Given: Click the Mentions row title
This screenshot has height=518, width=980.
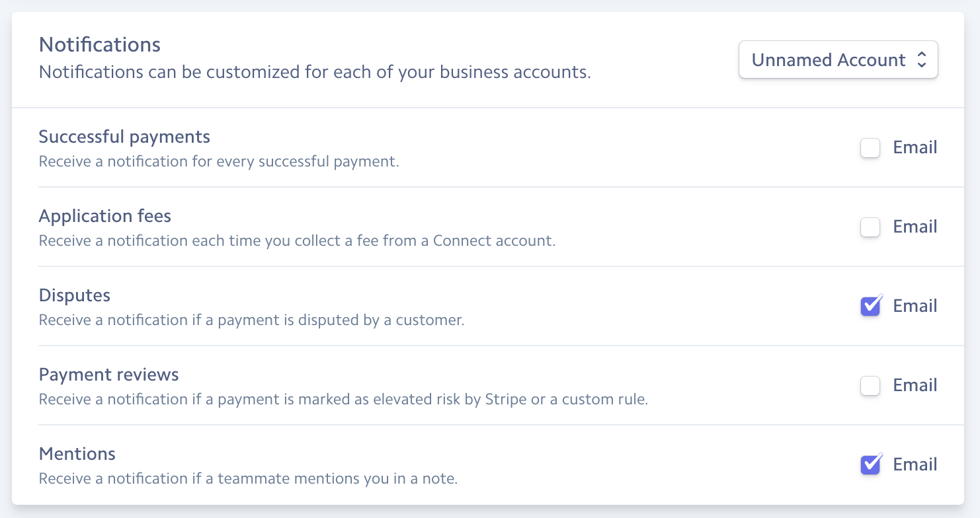Looking at the screenshot, I should pyautogui.click(x=77, y=454).
